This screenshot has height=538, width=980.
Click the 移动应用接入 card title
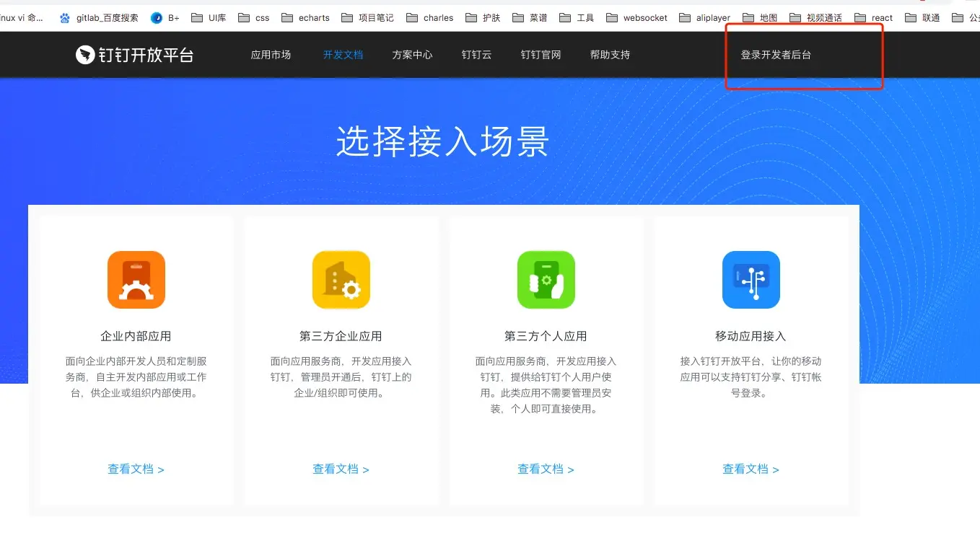751,336
